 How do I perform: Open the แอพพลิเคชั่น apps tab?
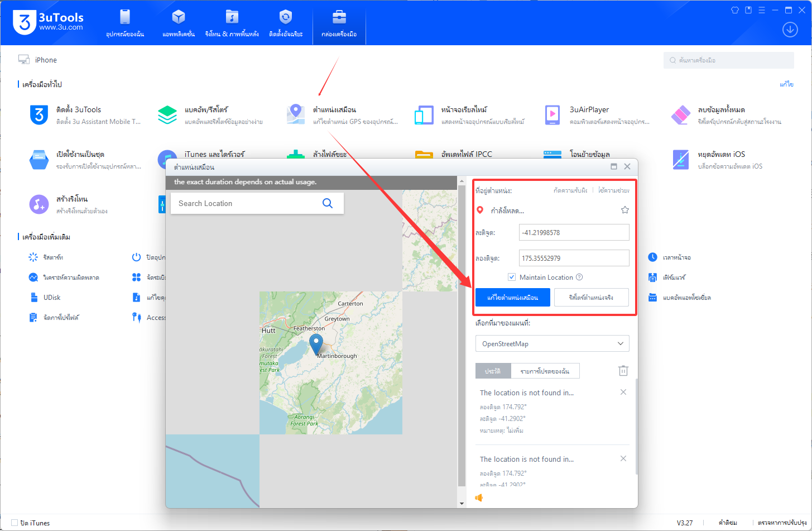179,23
